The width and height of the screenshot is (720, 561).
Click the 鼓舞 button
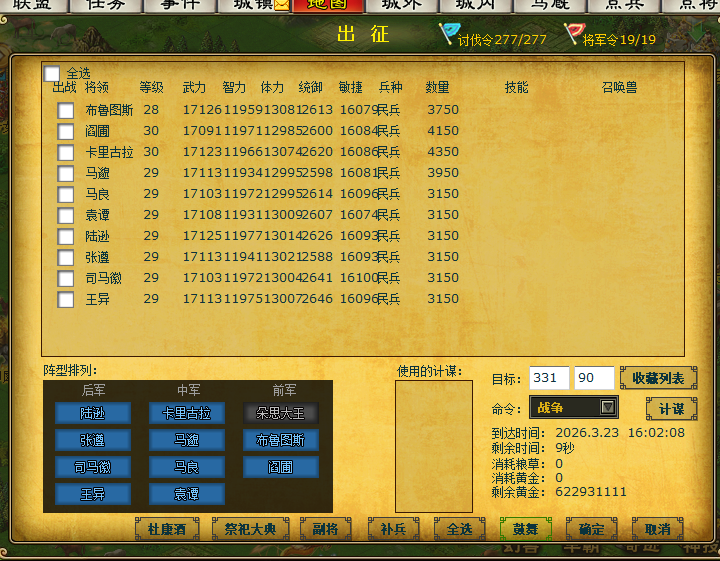tap(524, 529)
